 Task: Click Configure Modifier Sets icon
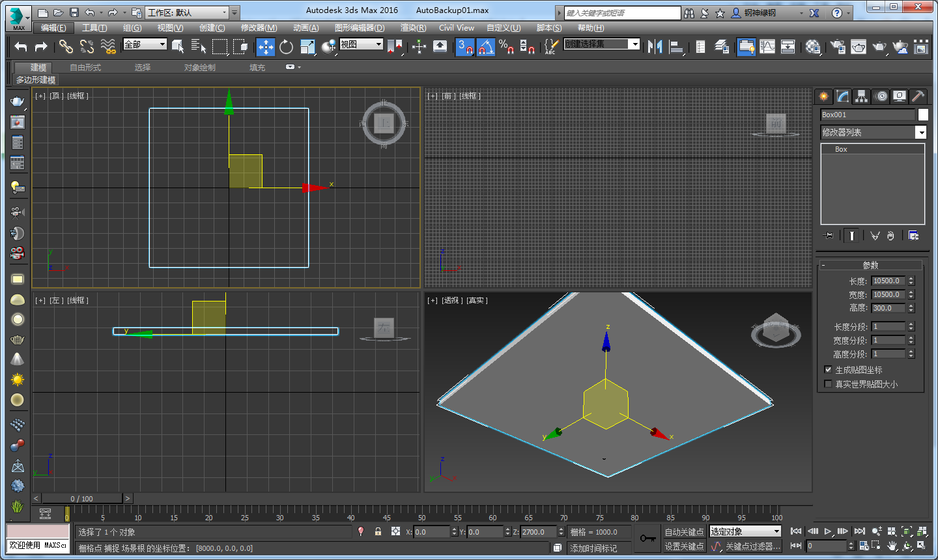[x=913, y=236]
